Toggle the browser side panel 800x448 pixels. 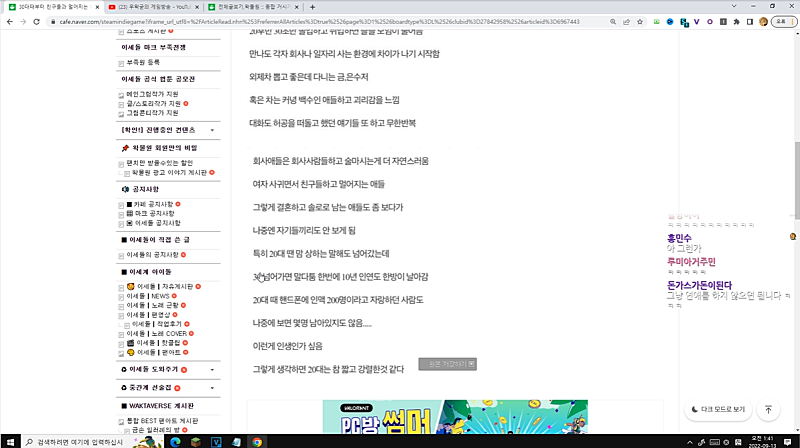coord(749,22)
